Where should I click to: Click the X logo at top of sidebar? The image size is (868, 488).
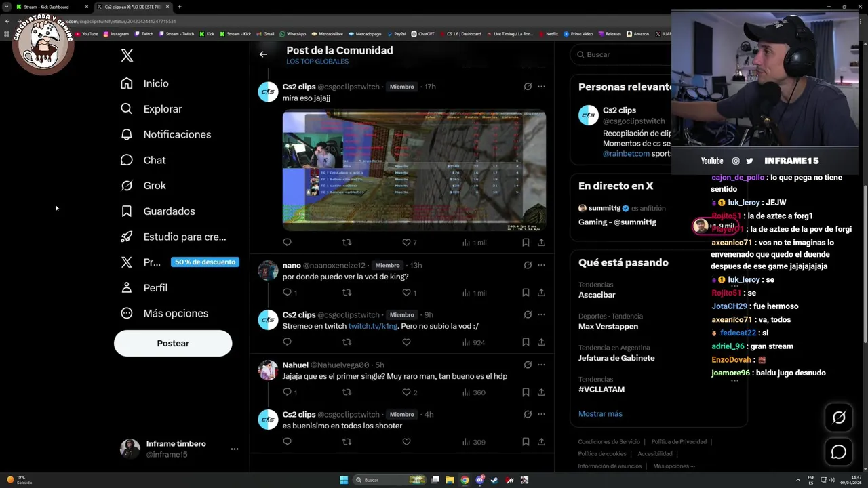[127, 56]
